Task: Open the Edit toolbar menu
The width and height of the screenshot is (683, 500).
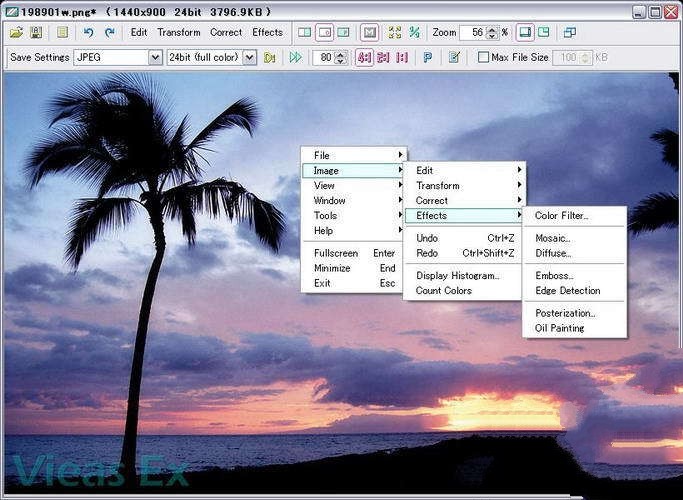Action: pos(139,32)
